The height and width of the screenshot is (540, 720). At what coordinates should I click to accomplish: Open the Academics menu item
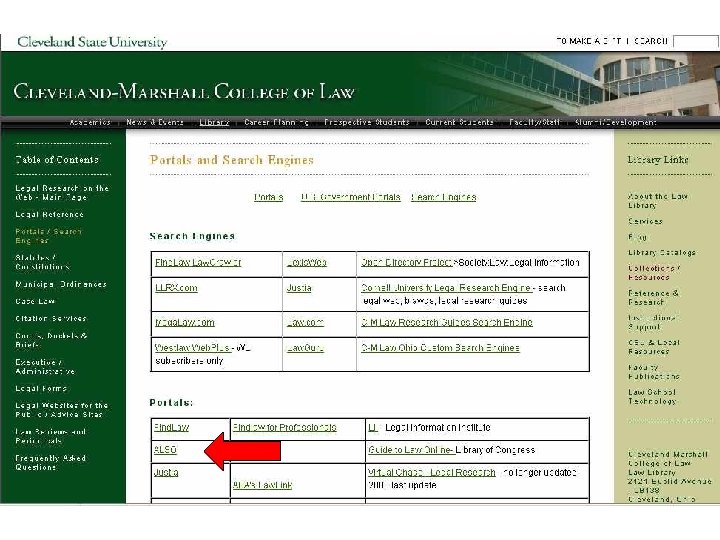point(90,122)
